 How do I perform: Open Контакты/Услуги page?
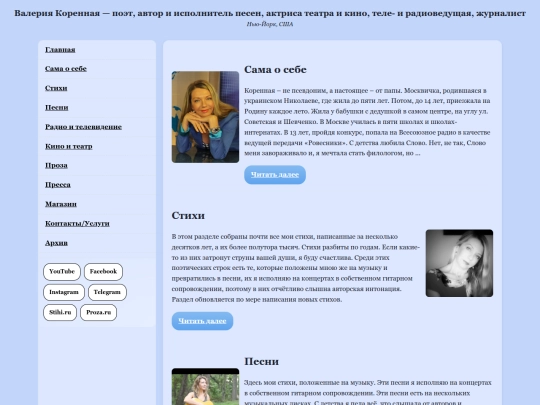tap(77, 224)
